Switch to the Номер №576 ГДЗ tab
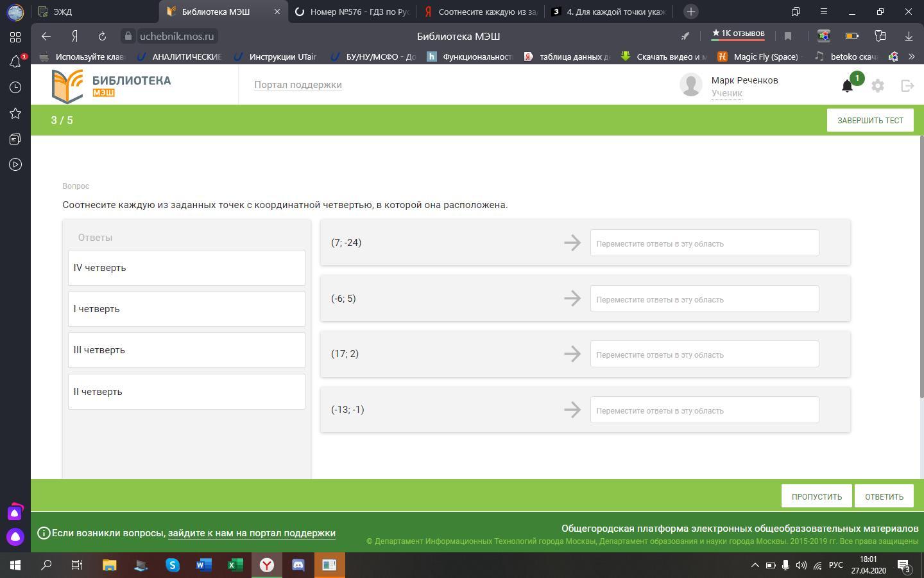The width and height of the screenshot is (924, 578). [352, 12]
